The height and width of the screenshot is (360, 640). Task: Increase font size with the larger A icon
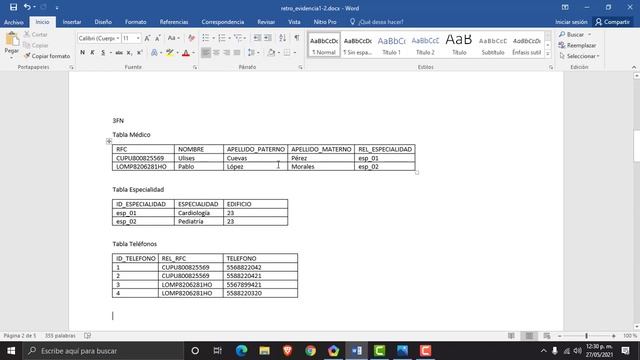[147, 38]
